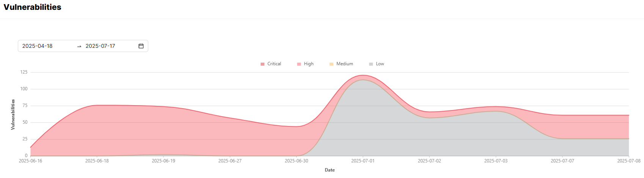Click the 2025-07-07 date tick label
The width and height of the screenshot is (644, 178).
tap(562, 161)
